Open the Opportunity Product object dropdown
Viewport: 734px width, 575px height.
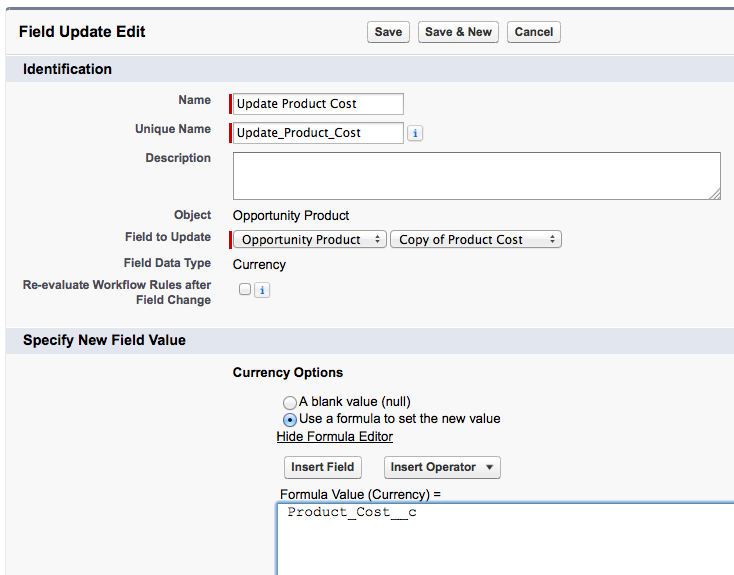[x=311, y=240]
